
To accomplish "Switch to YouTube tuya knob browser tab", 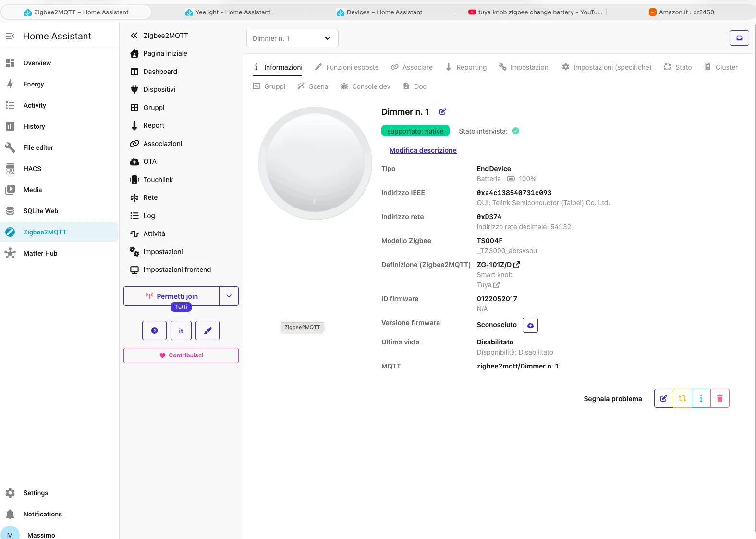I will point(535,12).
